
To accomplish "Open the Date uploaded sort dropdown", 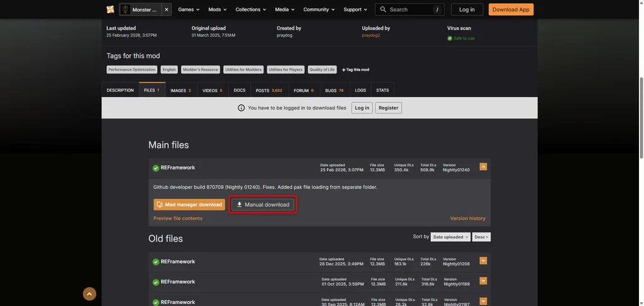I will tap(450, 237).
